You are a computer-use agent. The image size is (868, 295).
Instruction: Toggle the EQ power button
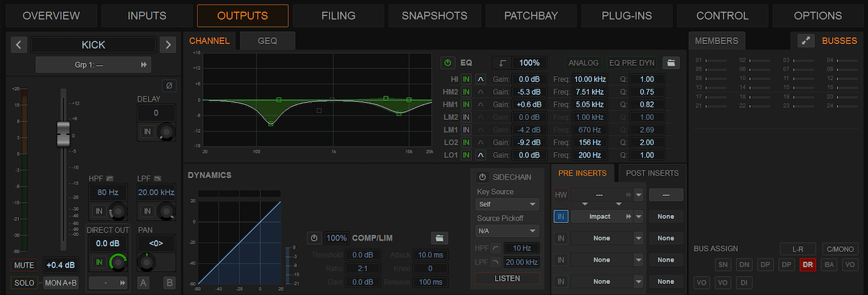point(448,63)
